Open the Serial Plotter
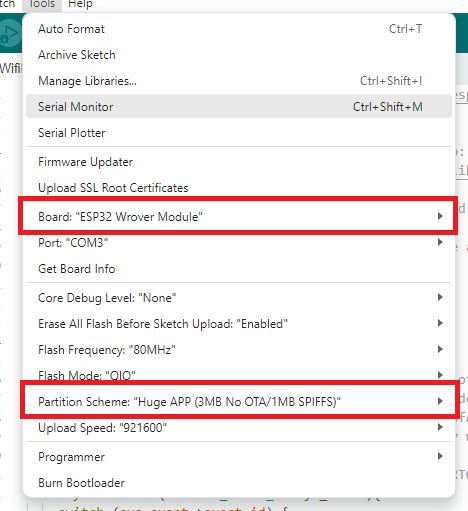The image size is (468, 511). (x=239, y=133)
